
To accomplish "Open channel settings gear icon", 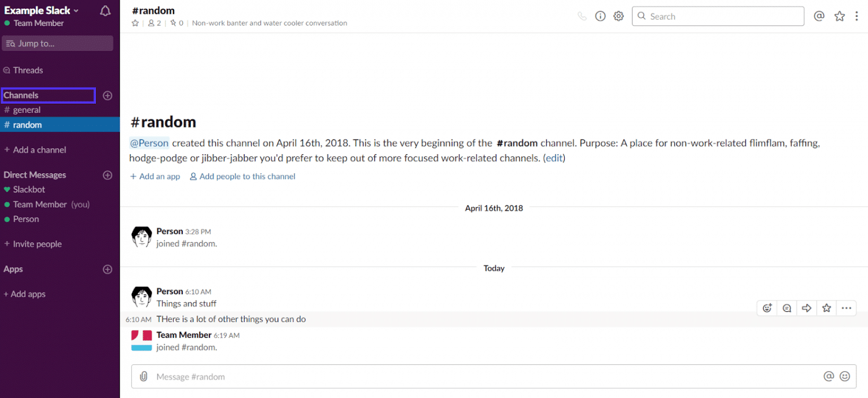I will point(619,16).
